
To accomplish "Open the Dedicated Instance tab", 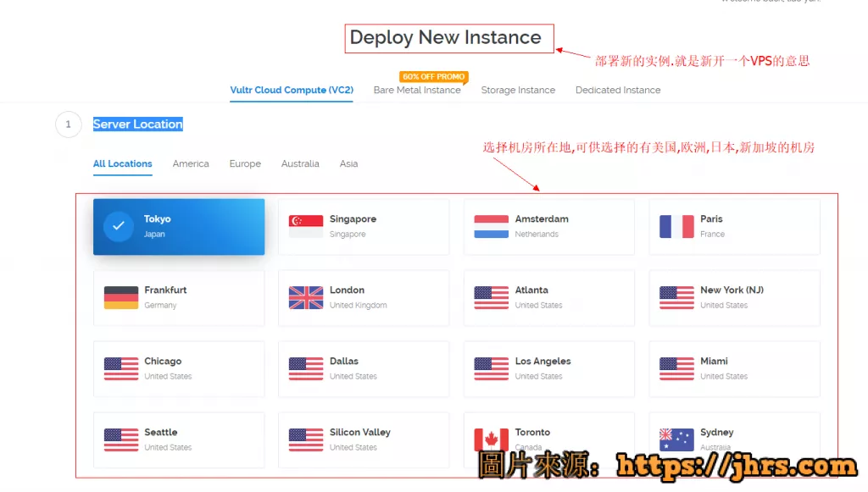I will [x=618, y=90].
